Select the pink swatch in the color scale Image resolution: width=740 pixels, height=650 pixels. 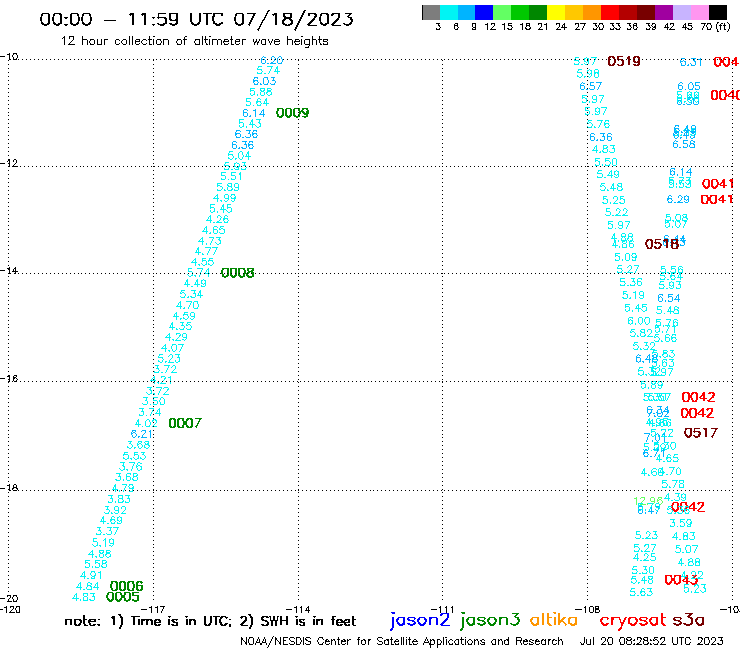(x=700, y=12)
